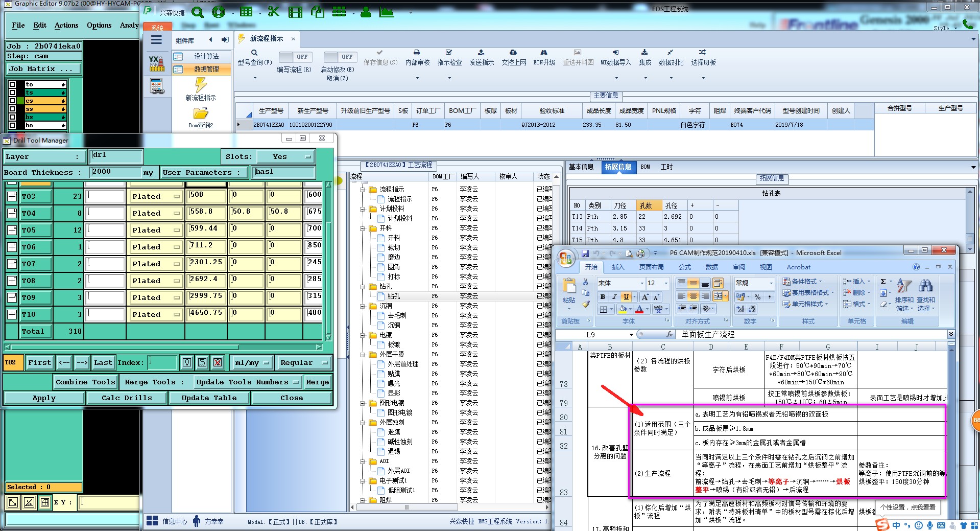
Task: Click the 型号查询(F) search icon
Action: point(254,53)
